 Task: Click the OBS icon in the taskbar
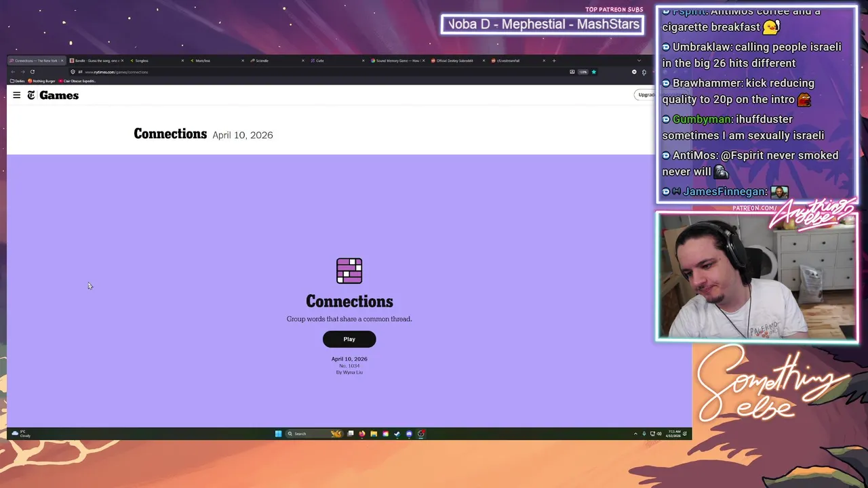pyautogui.click(x=421, y=434)
